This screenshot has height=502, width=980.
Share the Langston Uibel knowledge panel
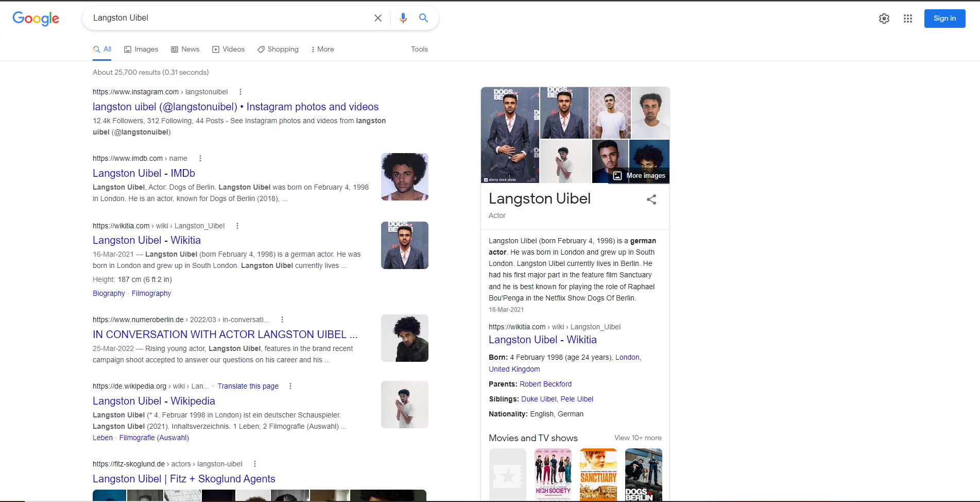click(651, 199)
